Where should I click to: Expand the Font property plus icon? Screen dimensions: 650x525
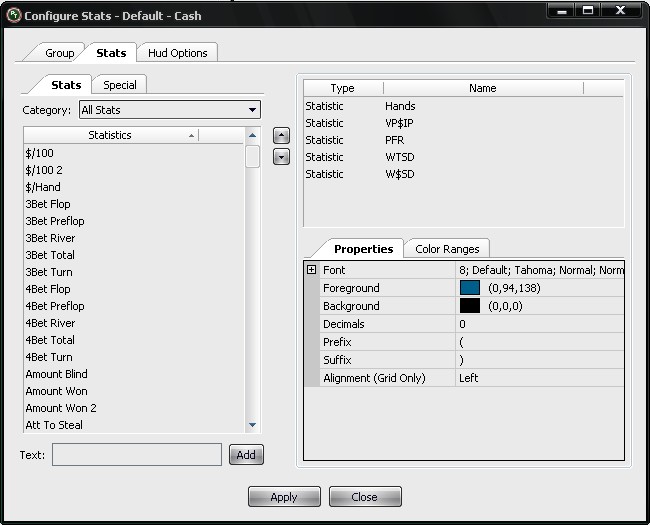[x=311, y=270]
